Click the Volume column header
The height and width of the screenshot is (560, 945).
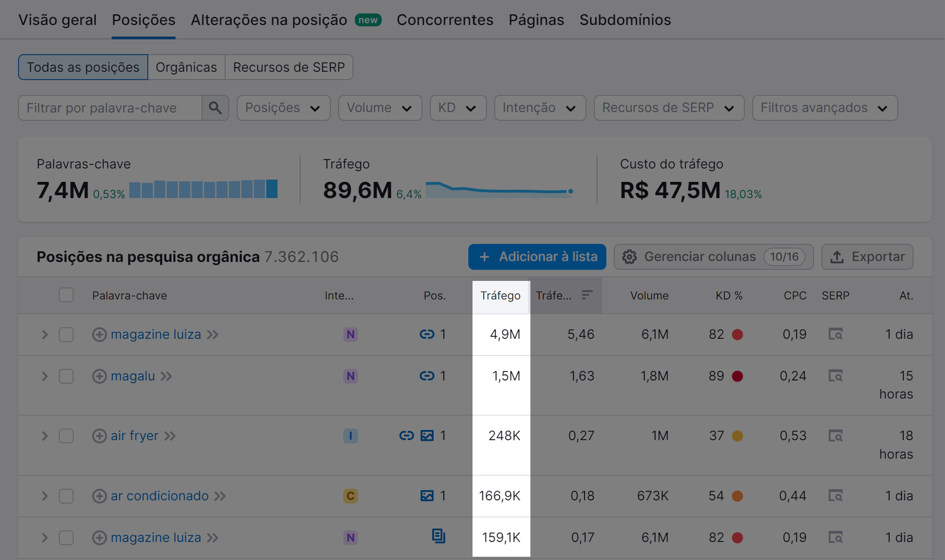tap(649, 295)
